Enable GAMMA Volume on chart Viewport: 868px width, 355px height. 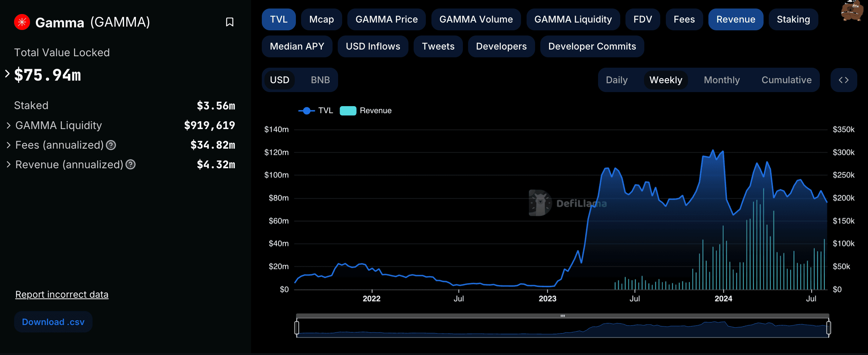476,19
